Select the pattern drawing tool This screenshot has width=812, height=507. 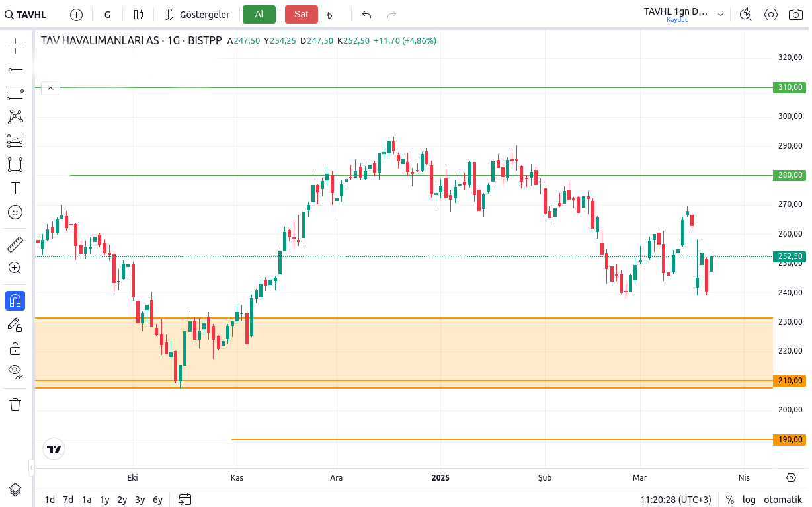[x=15, y=117]
